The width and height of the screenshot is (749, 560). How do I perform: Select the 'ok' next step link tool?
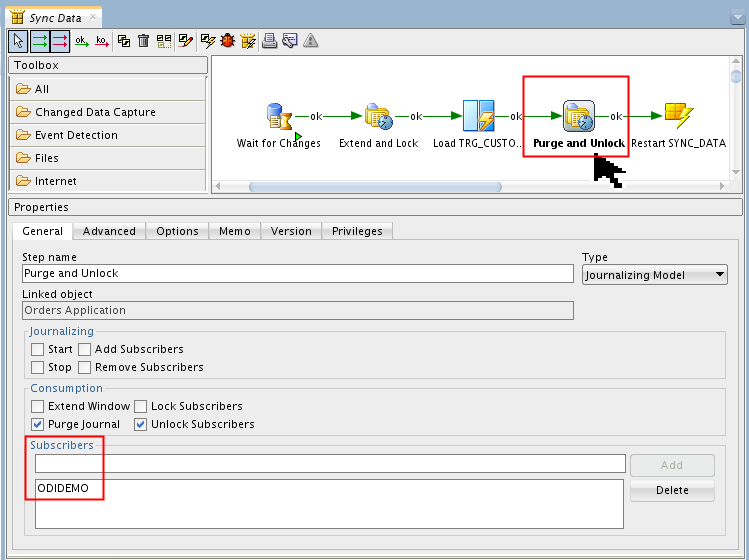tap(82, 41)
